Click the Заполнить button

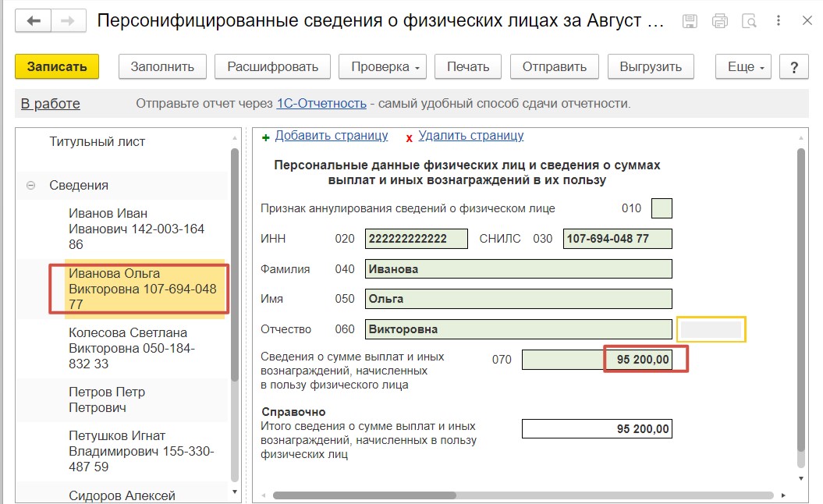(x=162, y=66)
